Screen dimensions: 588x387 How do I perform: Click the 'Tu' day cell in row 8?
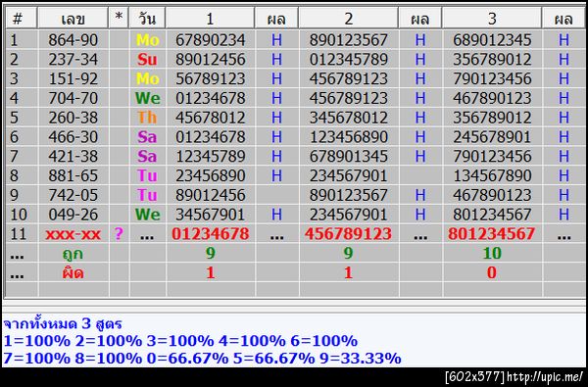click(x=147, y=176)
